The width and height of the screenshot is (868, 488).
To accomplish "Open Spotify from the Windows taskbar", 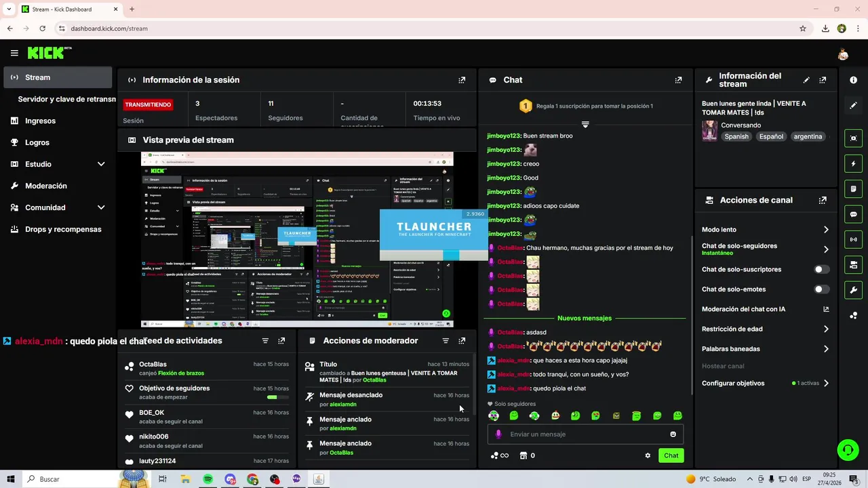I will tap(208, 479).
